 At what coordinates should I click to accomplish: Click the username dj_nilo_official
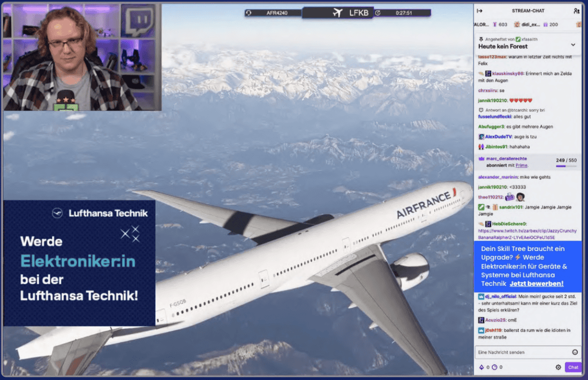point(500,297)
